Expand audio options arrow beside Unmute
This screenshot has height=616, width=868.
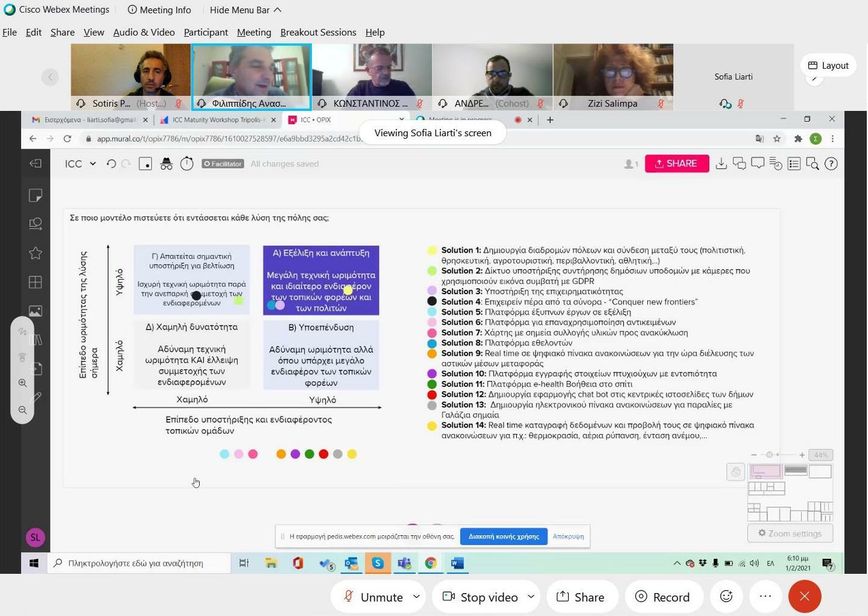click(x=416, y=597)
